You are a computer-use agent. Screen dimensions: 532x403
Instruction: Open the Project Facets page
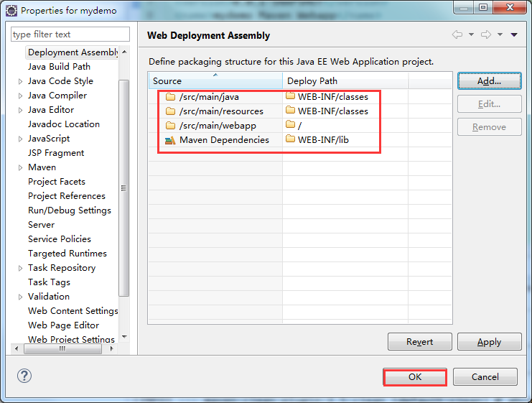[x=56, y=182]
